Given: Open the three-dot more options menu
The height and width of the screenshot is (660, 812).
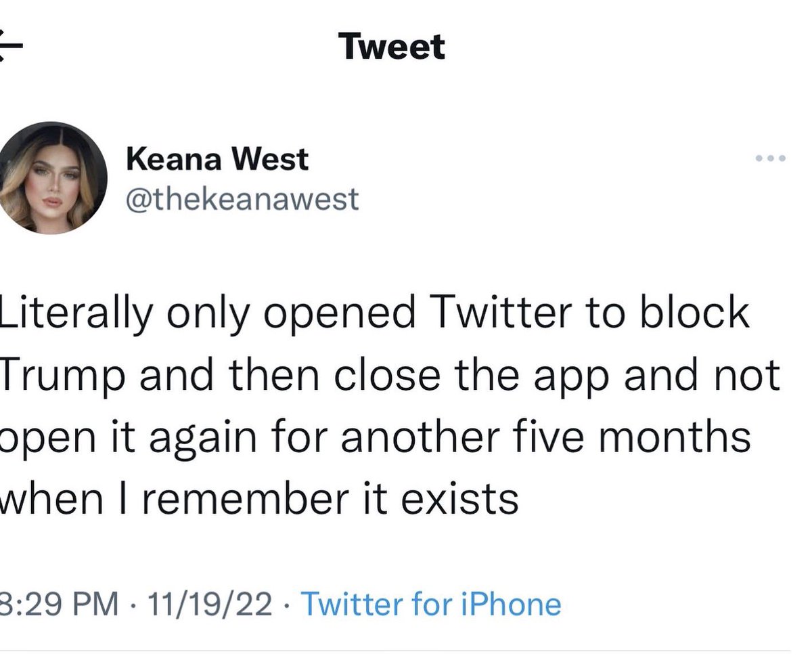Looking at the screenshot, I should click(x=770, y=159).
